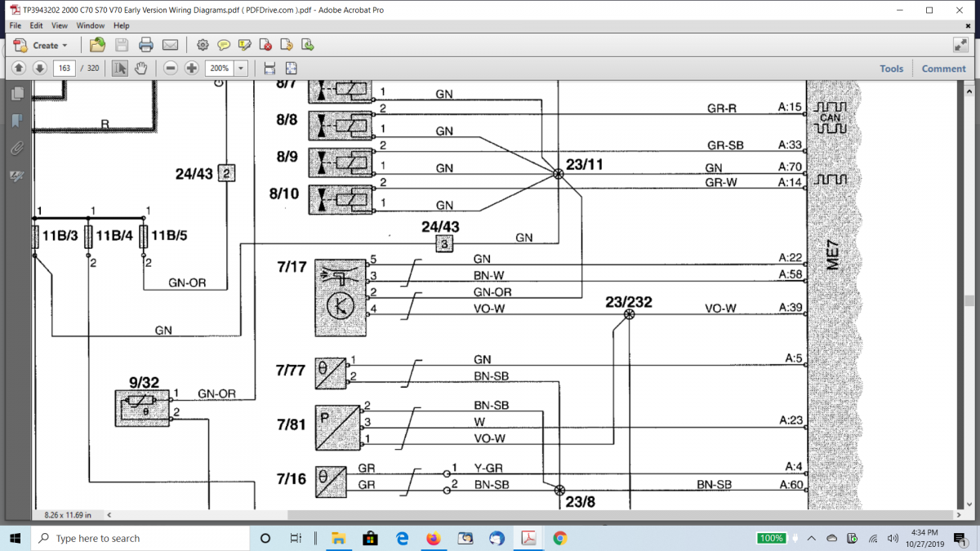The width and height of the screenshot is (980, 551).
Task: Click the email envelope icon
Action: click(x=170, y=45)
